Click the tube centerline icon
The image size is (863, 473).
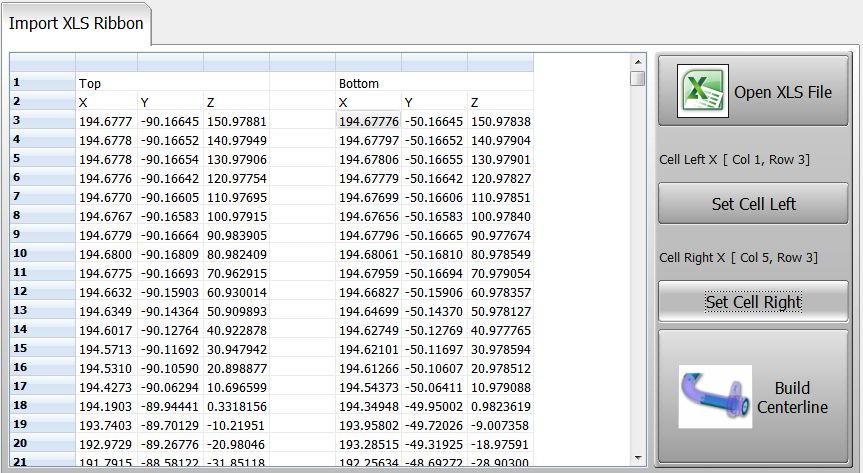[714, 398]
